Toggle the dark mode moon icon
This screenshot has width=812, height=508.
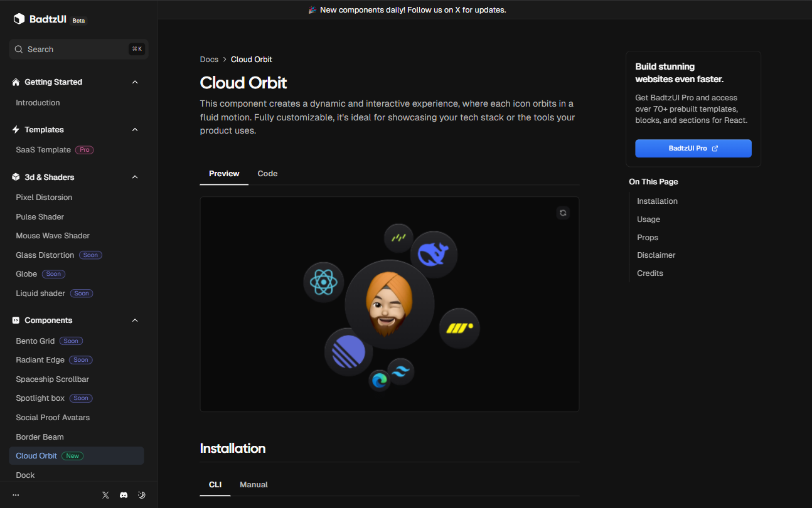pyautogui.click(x=142, y=495)
